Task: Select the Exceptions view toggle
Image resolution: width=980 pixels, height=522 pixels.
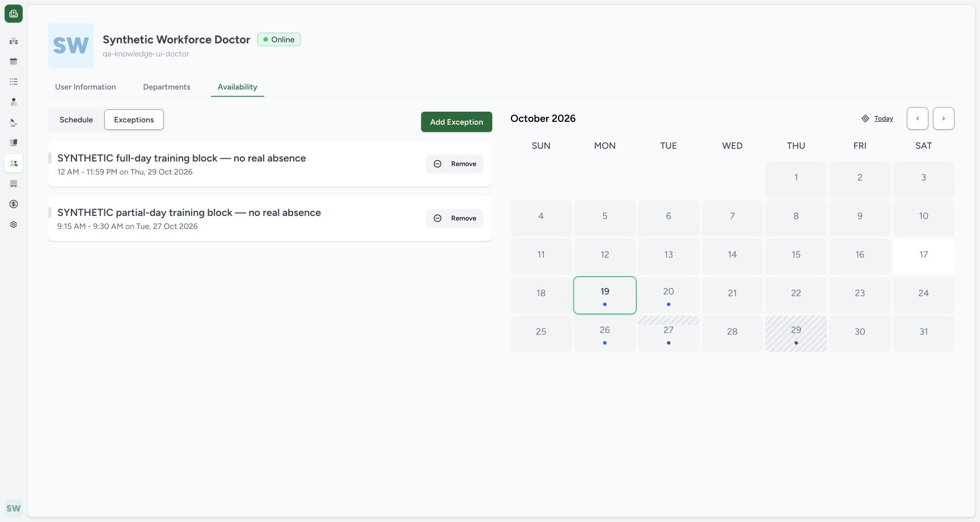Action: [x=134, y=120]
